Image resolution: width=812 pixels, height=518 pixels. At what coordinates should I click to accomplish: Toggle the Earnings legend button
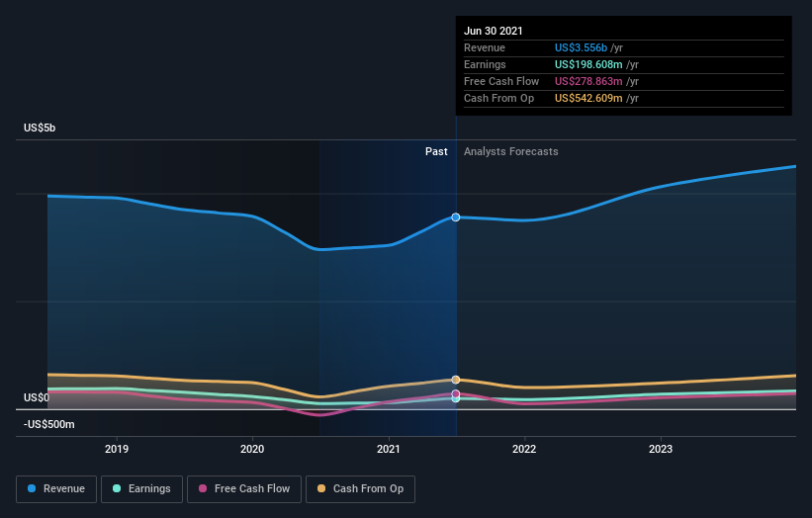point(141,489)
